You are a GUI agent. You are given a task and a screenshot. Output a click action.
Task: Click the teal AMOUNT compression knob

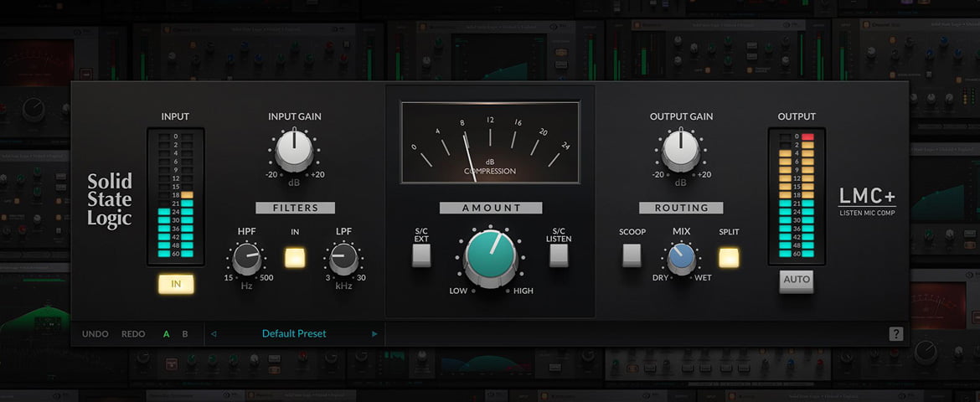pos(491,258)
